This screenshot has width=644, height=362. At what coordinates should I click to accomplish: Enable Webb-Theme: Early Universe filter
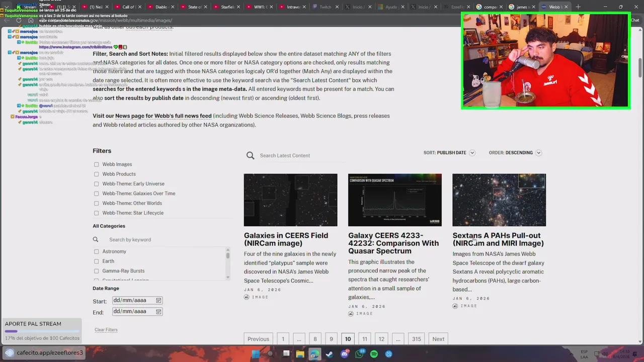pyautogui.click(x=96, y=184)
